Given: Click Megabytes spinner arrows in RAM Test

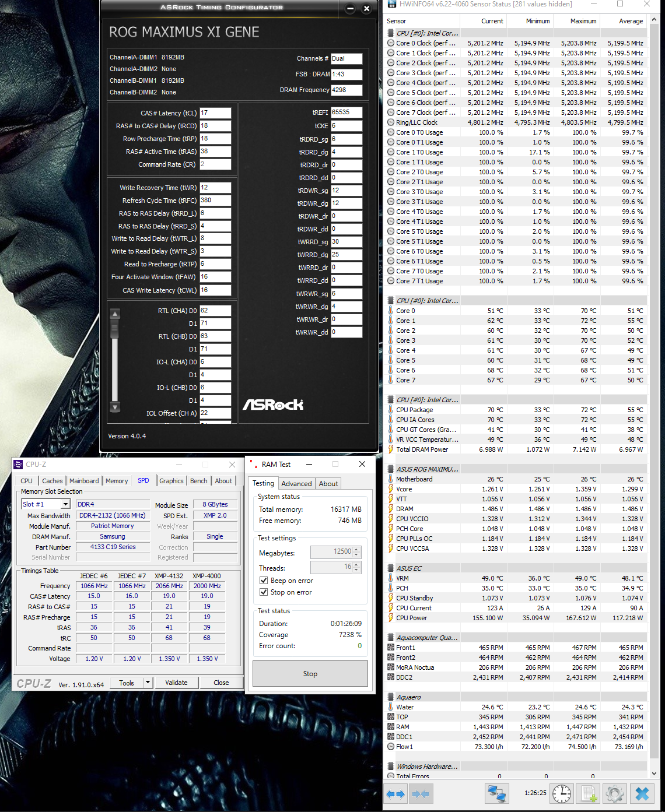Looking at the screenshot, I should [356, 552].
